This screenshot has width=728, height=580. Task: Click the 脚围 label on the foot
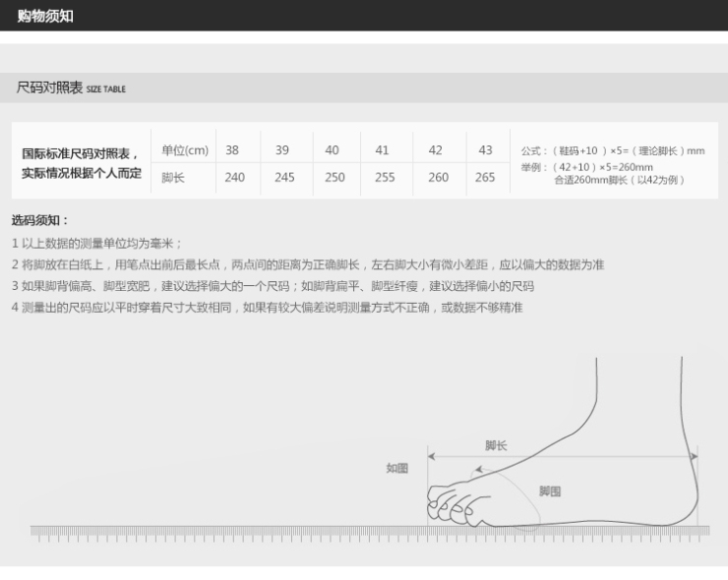[x=550, y=491]
